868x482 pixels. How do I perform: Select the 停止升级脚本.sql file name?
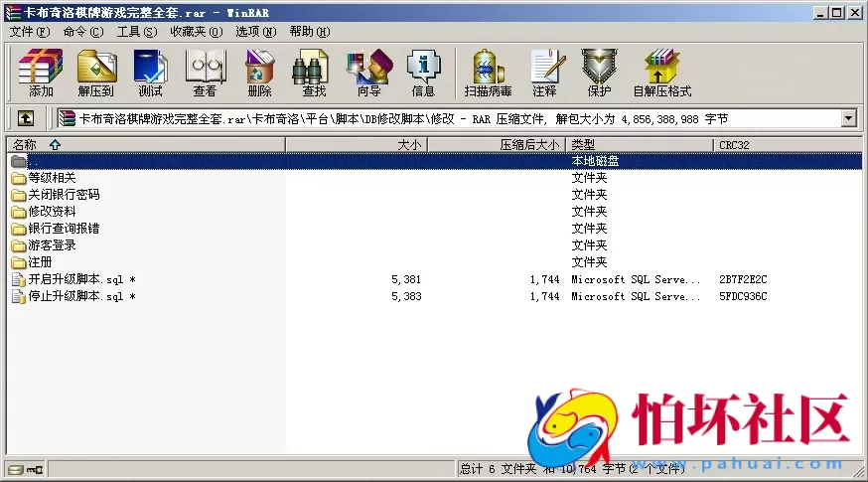pos(81,296)
